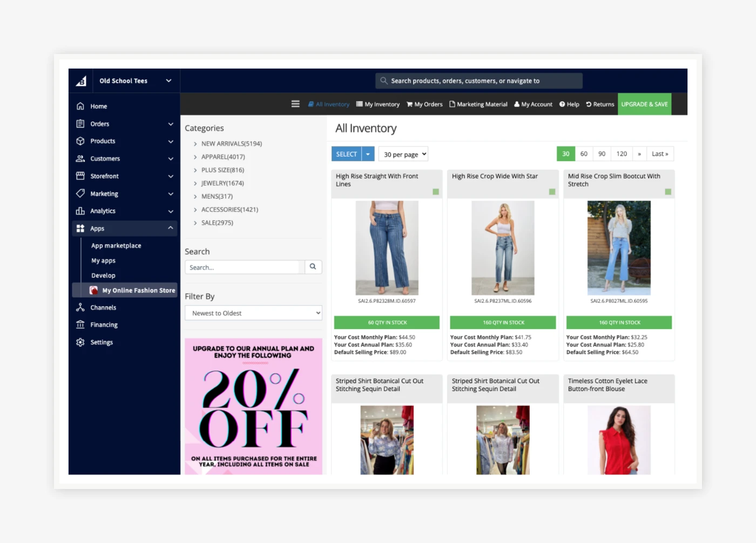The height and width of the screenshot is (543, 756).
Task: Open Marketing Material menu item
Action: (478, 104)
